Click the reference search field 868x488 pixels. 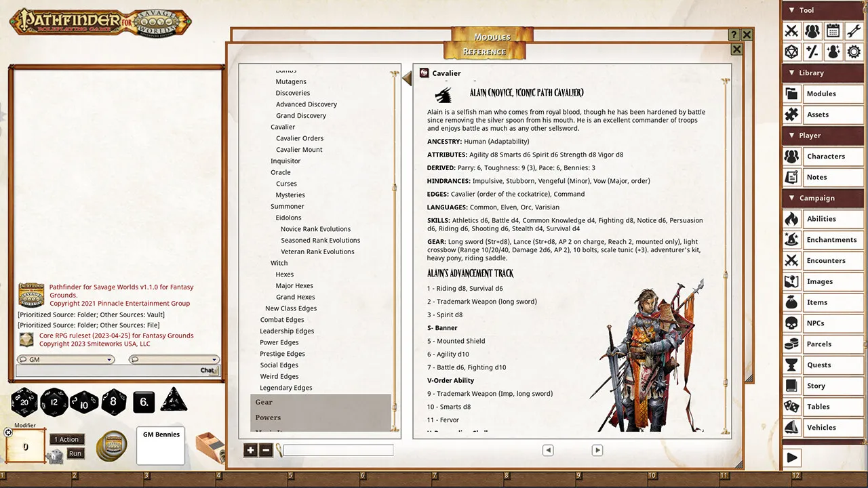[x=338, y=450]
